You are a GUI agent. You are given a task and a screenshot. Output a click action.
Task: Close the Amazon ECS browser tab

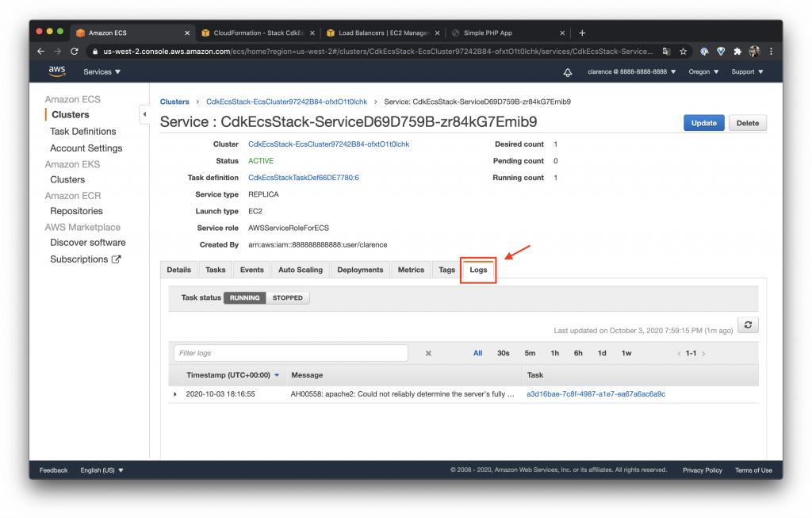[187, 33]
